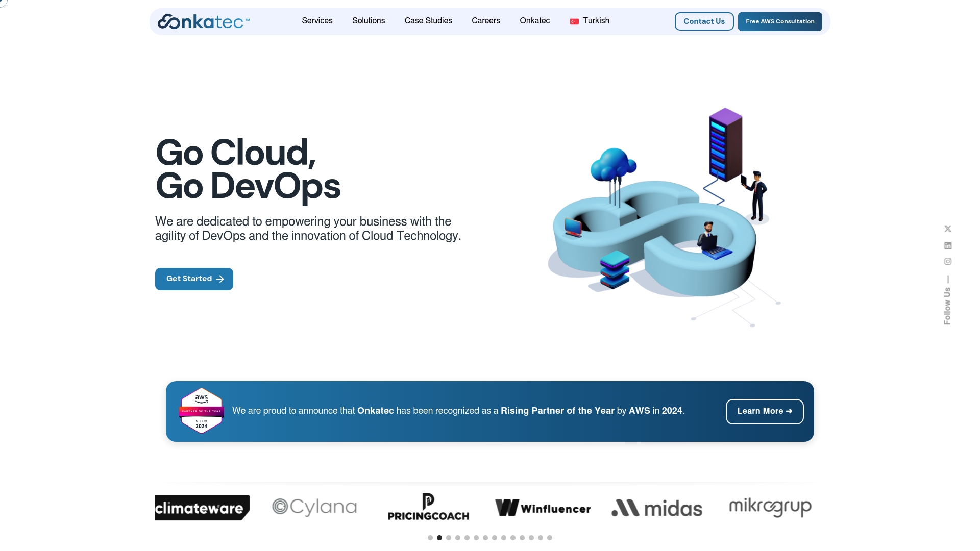Click the 'Go Cloud, Go DevOps' headline
980x551 pixels.
click(248, 169)
